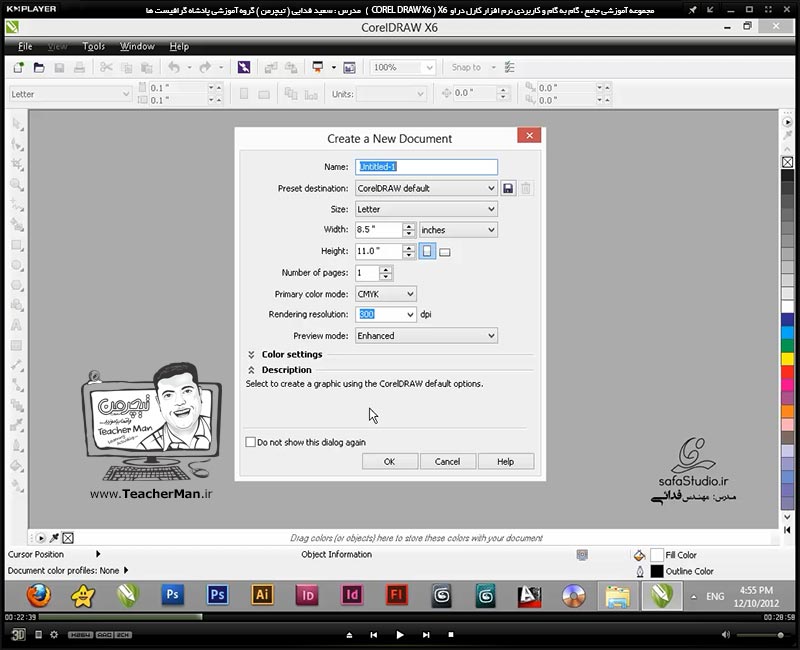Open the zoom level 100% dropdown

[430, 67]
